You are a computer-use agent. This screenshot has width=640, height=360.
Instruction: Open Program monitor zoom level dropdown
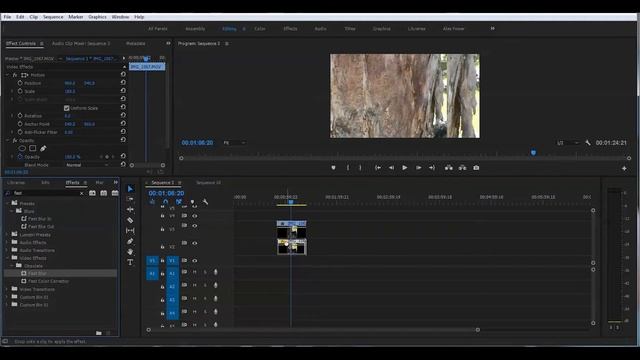235,143
